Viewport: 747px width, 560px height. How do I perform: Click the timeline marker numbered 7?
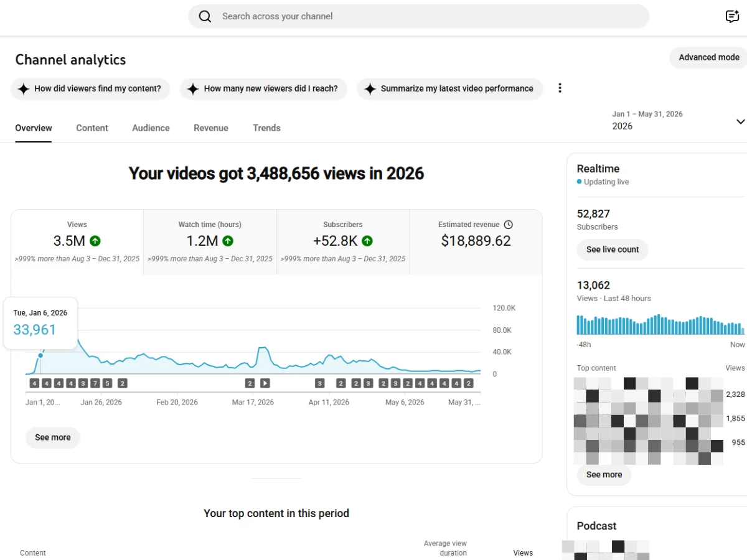coord(95,383)
